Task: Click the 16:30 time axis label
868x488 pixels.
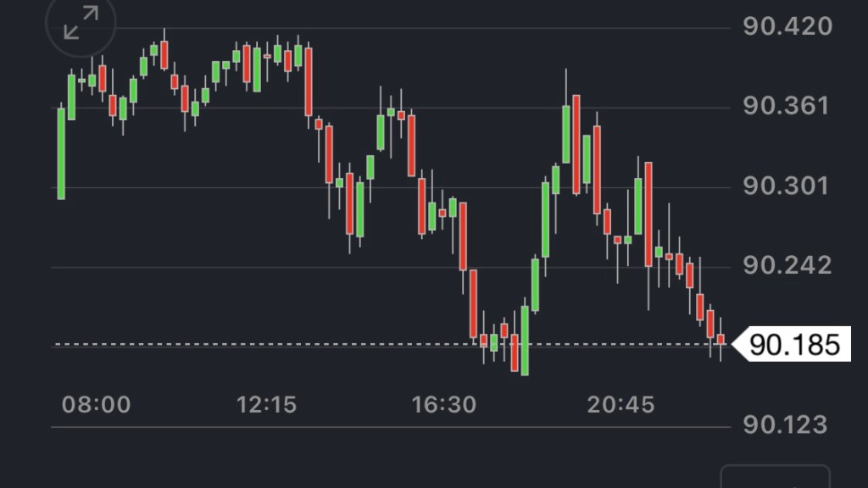Action: pyautogui.click(x=444, y=405)
